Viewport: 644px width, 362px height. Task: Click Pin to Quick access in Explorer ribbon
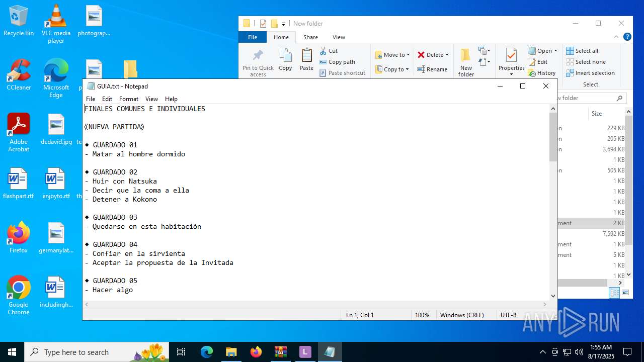[x=258, y=63]
